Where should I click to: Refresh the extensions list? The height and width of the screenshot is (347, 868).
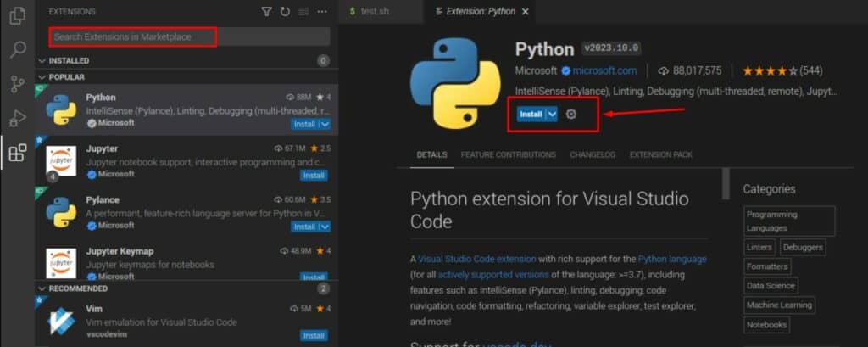[285, 11]
